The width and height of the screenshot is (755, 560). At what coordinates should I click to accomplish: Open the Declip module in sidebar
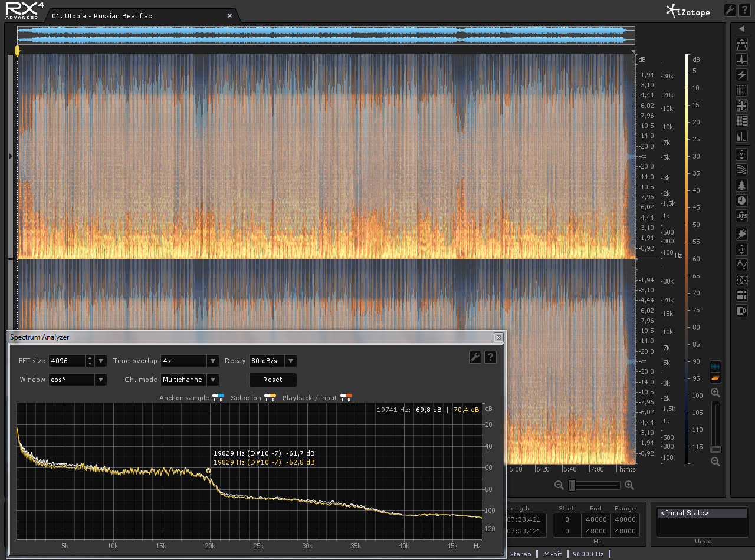pos(742,44)
